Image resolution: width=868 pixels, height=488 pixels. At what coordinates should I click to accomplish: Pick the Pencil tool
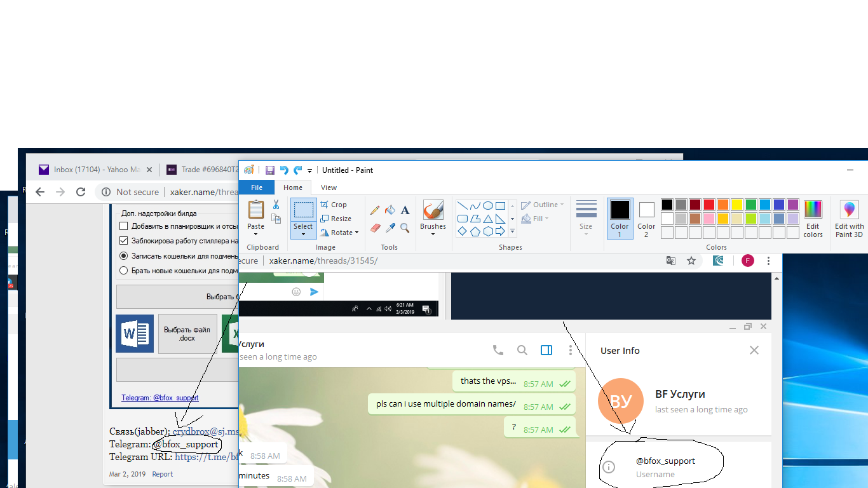[x=375, y=210]
